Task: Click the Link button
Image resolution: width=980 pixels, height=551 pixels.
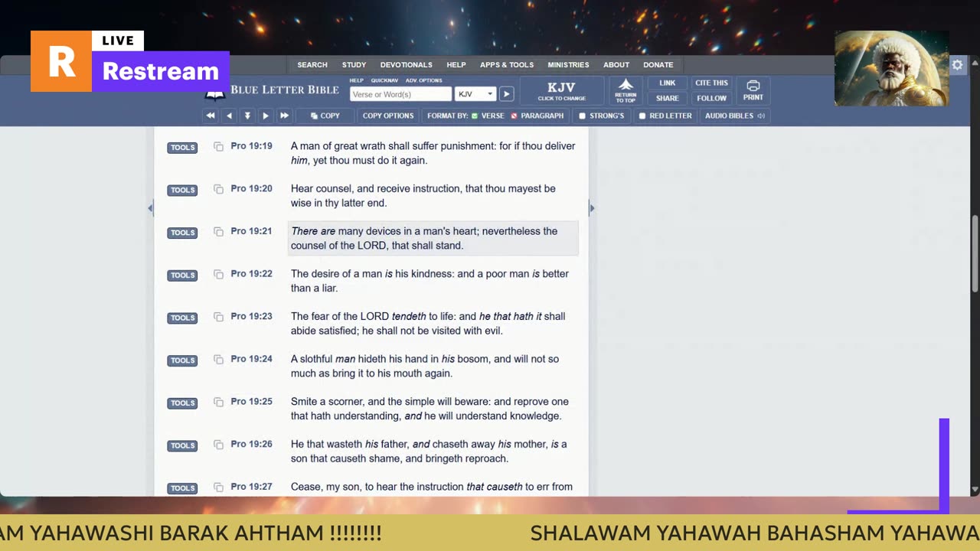Action: tap(668, 83)
